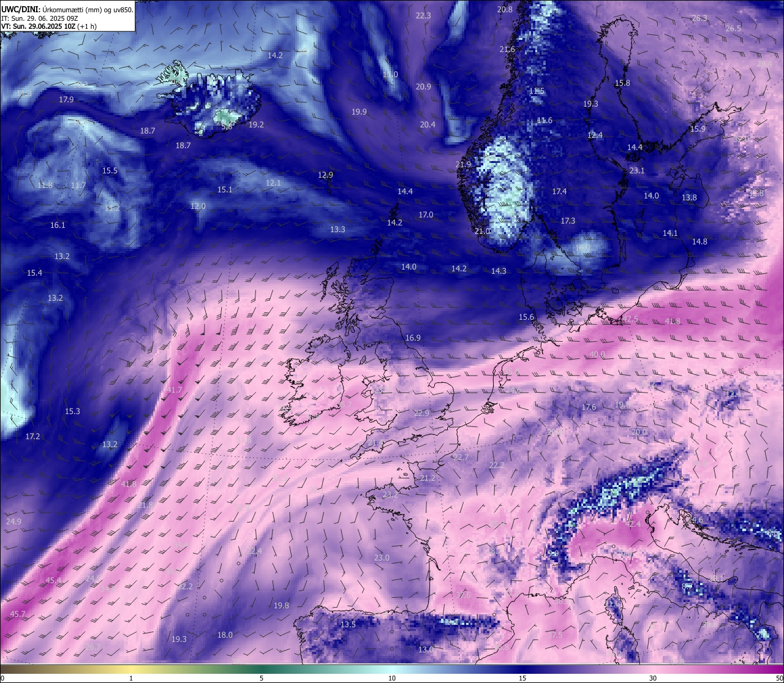The height and width of the screenshot is (683, 784).
Task: Click the 19.8 value north of Spain
Action: (x=281, y=605)
